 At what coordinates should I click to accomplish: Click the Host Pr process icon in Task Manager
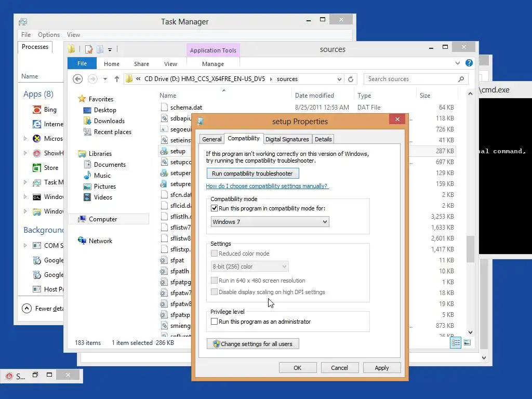(x=37, y=289)
